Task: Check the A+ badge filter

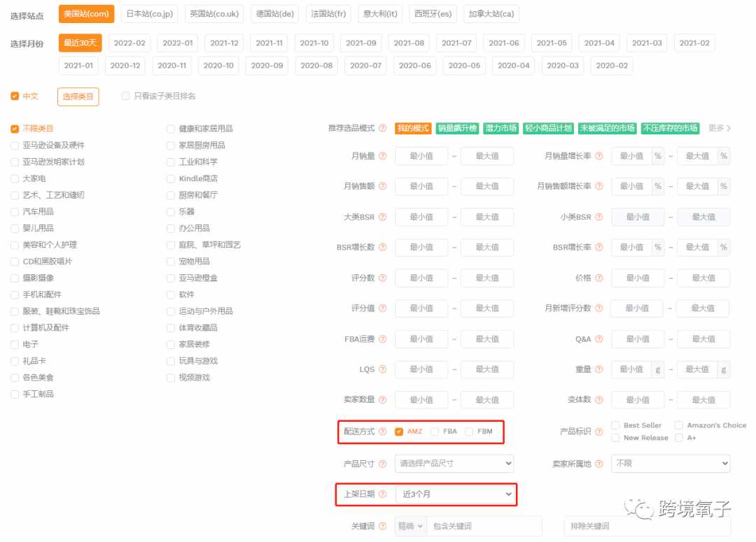Action: pos(679,438)
